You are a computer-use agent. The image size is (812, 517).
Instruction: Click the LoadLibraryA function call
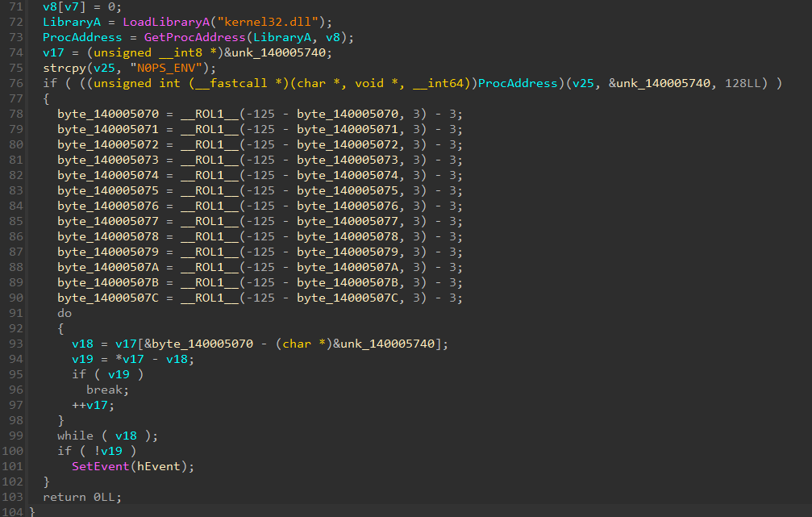[x=166, y=22]
